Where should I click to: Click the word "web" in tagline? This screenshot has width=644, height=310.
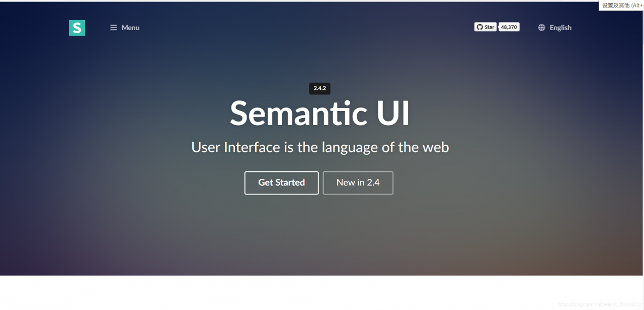pyautogui.click(x=435, y=148)
